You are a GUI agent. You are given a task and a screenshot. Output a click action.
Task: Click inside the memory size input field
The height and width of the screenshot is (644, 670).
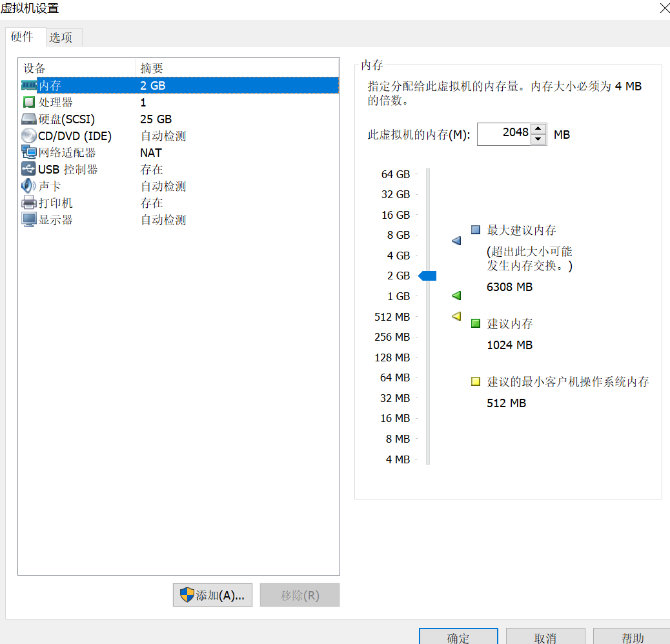point(507,134)
